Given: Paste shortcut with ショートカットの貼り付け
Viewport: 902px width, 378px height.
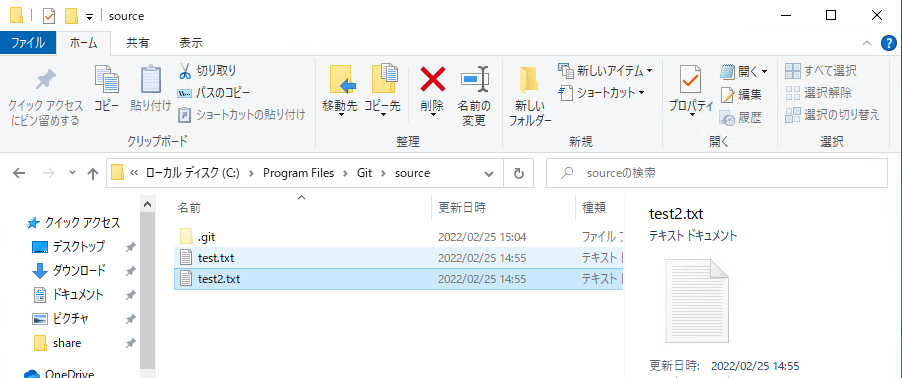Looking at the screenshot, I should pos(241,114).
